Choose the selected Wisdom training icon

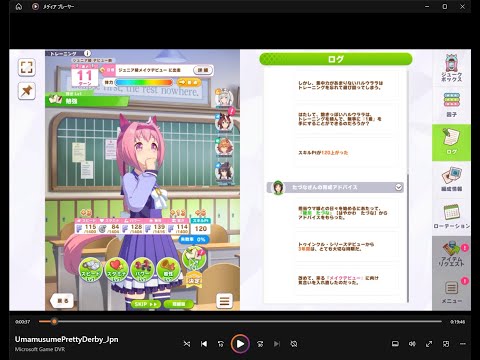pos(194,259)
